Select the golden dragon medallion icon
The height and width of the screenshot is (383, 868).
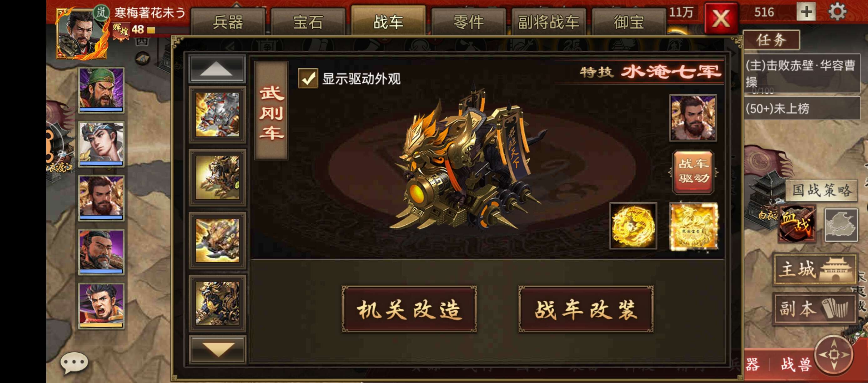click(x=633, y=226)
